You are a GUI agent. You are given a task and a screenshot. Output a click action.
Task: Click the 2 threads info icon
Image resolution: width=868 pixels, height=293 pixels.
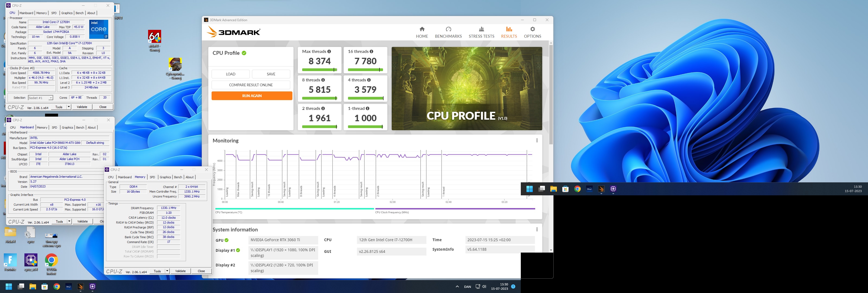tap(323, 109)
